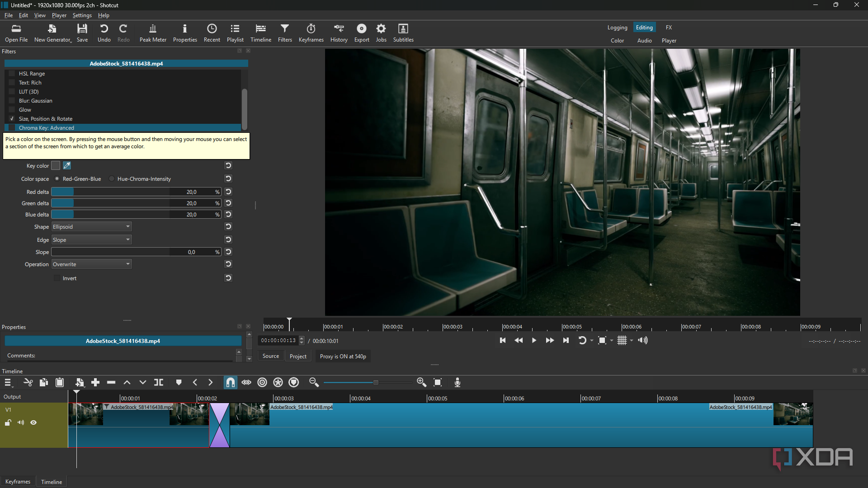Switch to the Source player tab
This screenshot has width=868, height=488.
(x=271, y=356)
